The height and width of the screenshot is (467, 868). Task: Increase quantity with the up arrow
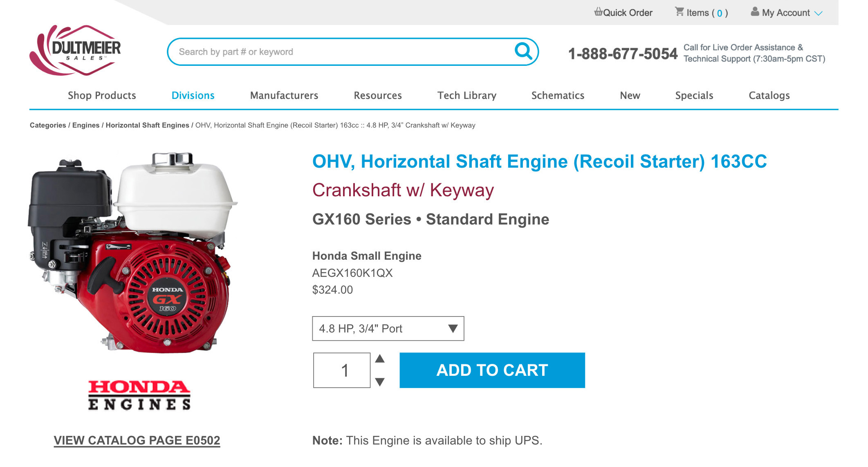(380, 359)
